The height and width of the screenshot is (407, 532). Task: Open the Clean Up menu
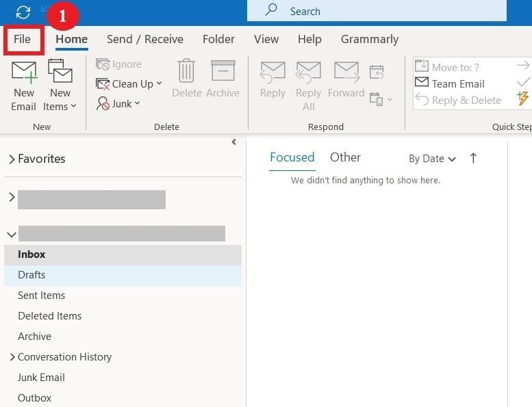[129, 83]
